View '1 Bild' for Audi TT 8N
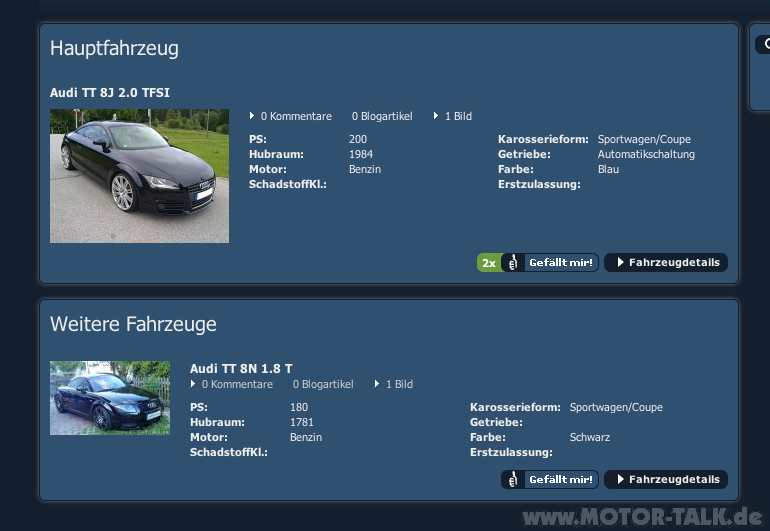Viewport: 770px width, 531px height. 398,384
